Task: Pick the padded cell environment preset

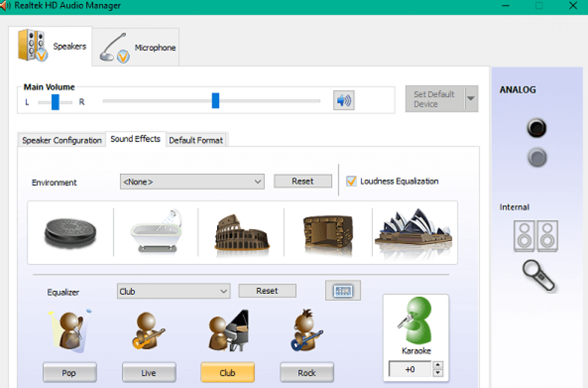Action: click(70, 232)
